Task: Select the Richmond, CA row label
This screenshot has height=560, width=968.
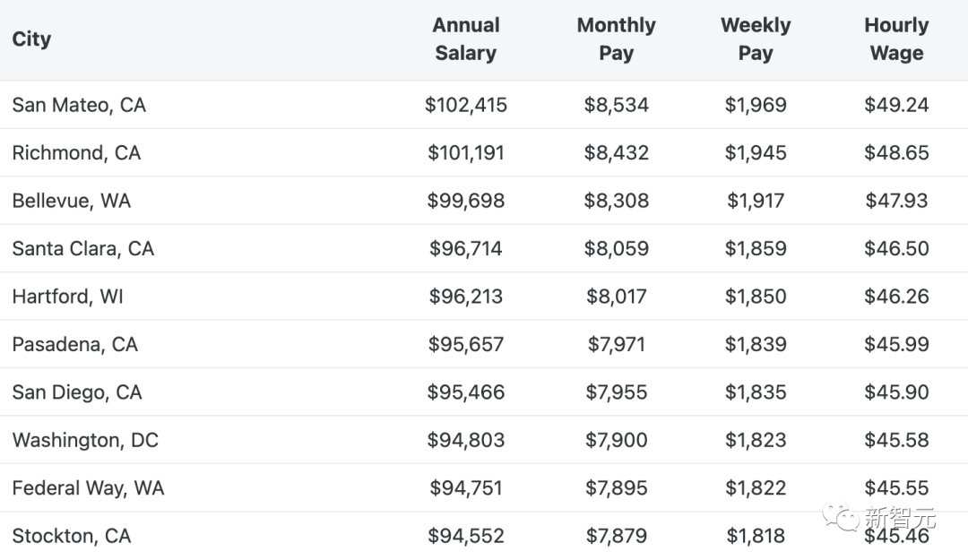Action: click(x=76, y=153)
